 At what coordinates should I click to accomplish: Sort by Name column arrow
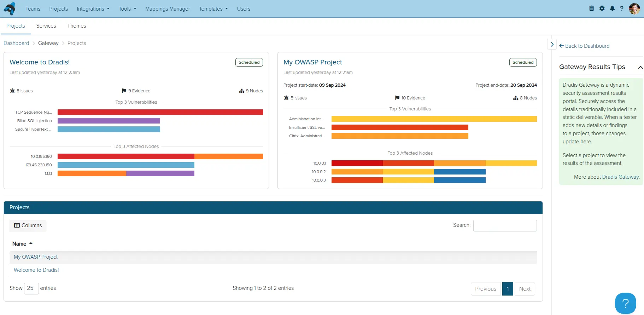pyautogui.click(x=31, y=244)
